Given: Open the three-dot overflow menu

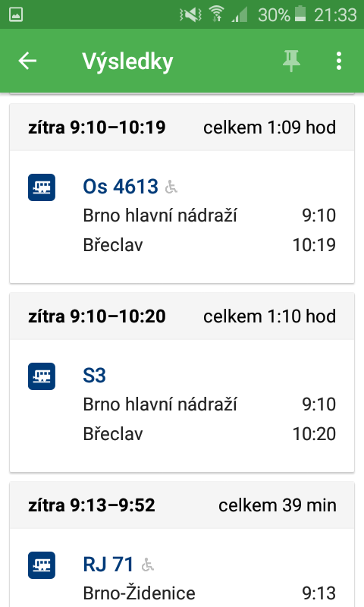Looking at the screenshot, I should [339, 61].
